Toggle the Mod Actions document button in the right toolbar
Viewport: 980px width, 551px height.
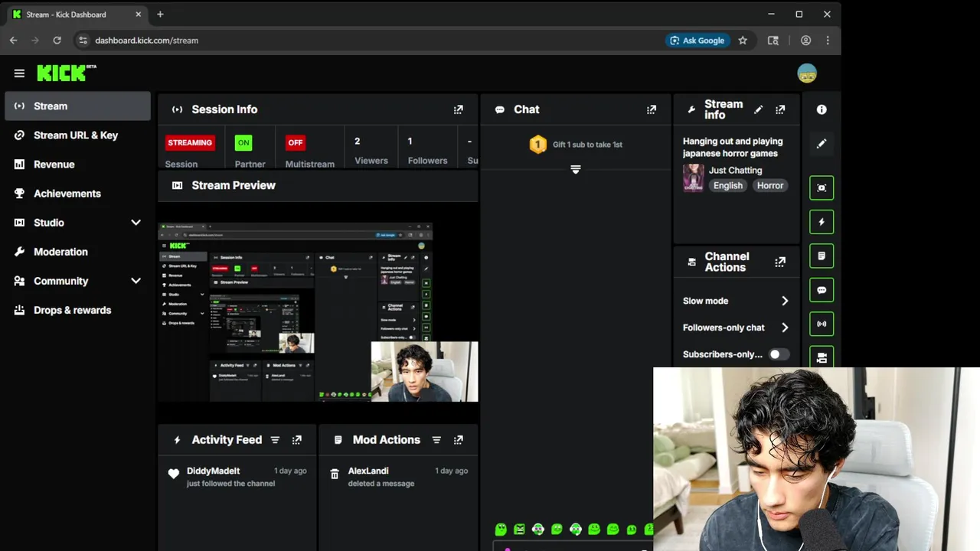[x=822, y=256]
